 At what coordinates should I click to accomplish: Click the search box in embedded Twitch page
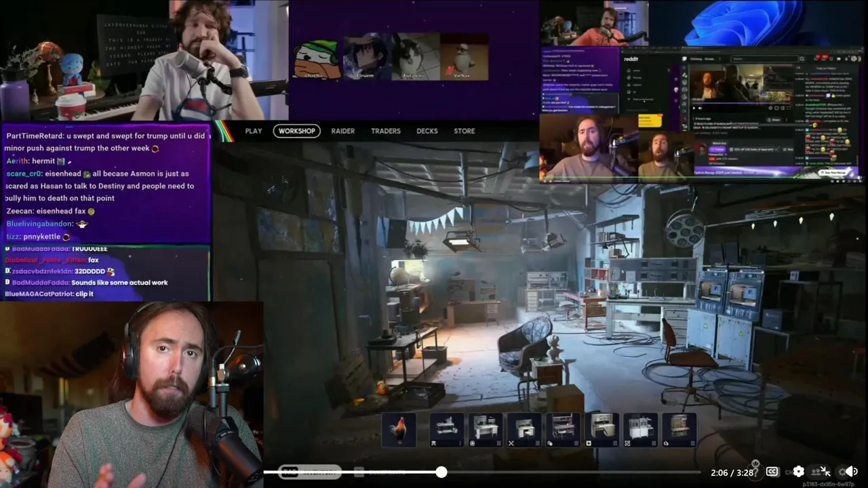[765, 59]
